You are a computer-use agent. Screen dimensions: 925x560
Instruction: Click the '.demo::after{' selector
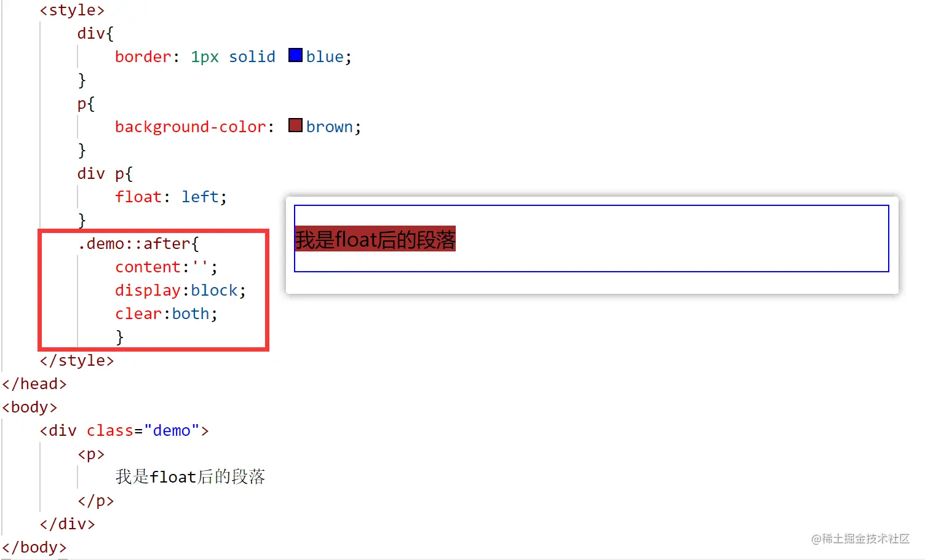click(138, 243)
